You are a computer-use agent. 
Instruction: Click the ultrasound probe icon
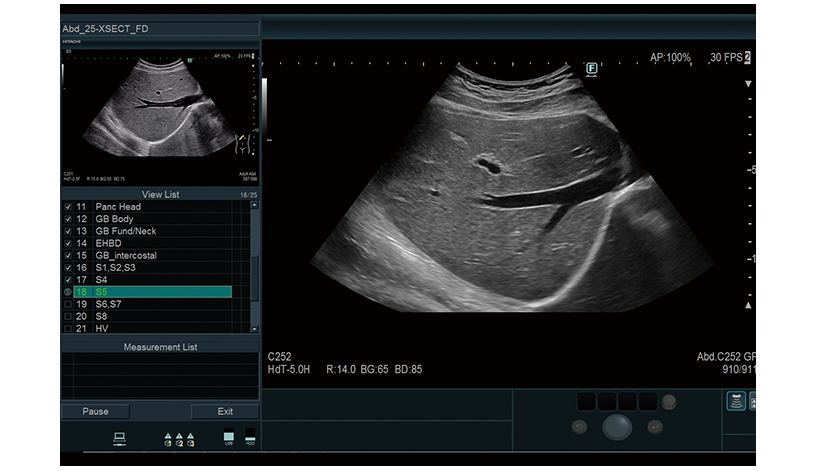click(x=734, y=401)
